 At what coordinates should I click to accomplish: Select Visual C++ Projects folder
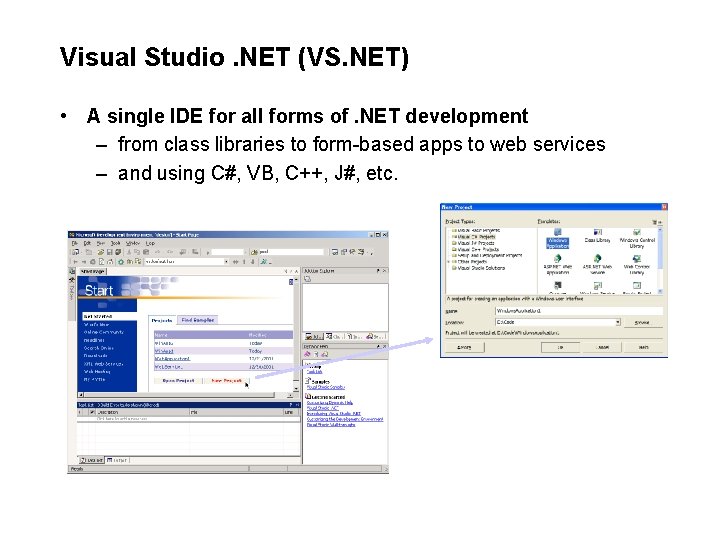[x=475, y=249]
